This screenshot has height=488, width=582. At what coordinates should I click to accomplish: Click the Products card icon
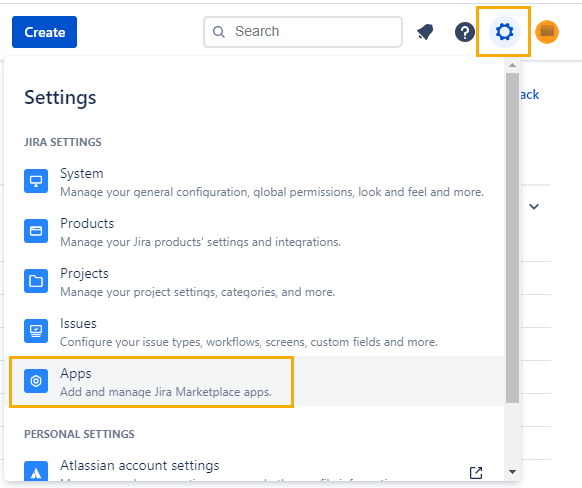point(36,231)
